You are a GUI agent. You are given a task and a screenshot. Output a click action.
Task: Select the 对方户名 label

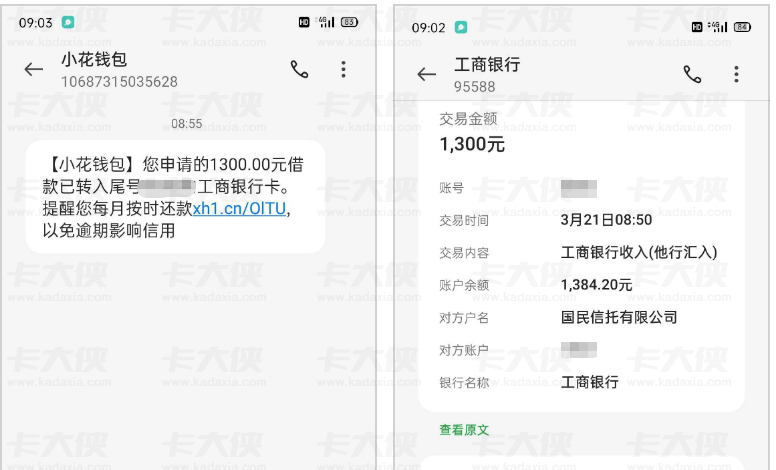(x=464, y=318)
